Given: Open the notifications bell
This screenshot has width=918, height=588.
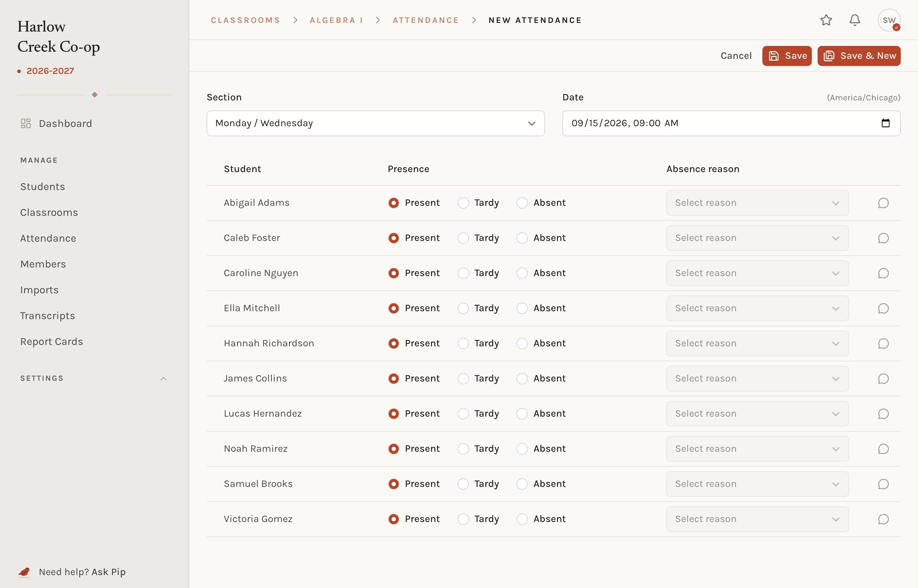Looking at the screenshot, I should [x=855, y=20].
